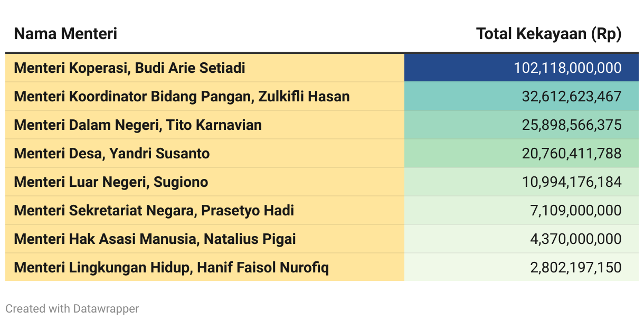Click the 102,118,000,000 dark blue cell
This screenshot has width=644, height=321.
click(522, 68)
